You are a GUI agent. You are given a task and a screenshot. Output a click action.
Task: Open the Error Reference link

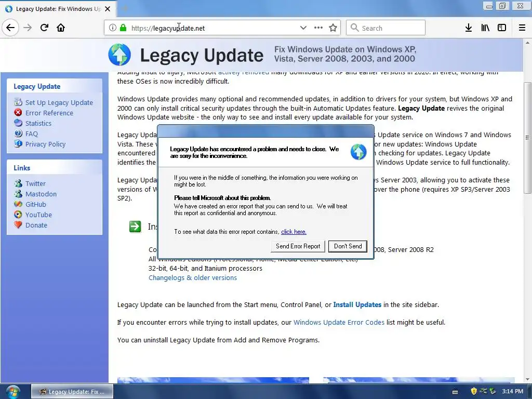49,113
